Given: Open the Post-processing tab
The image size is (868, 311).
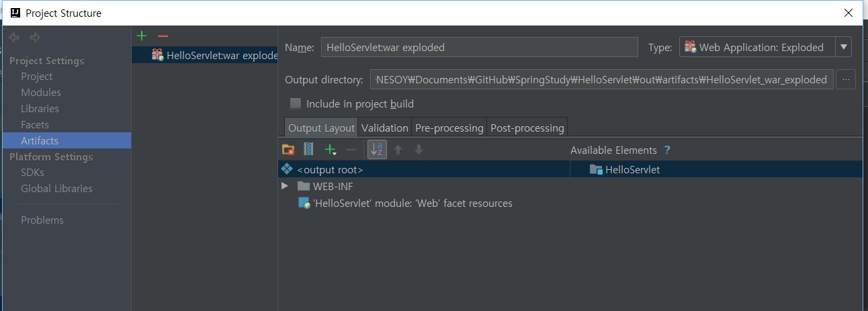Looking at the screenshot, I should (x=527, y=128).
